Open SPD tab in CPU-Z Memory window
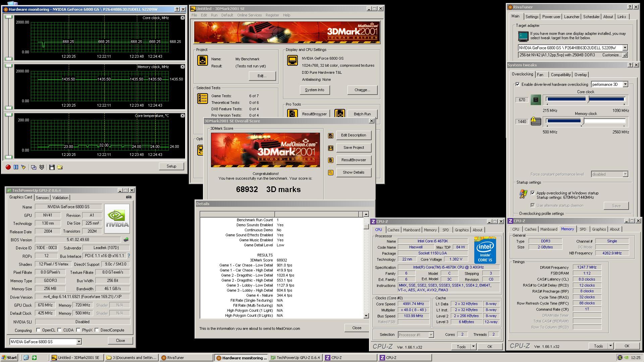Image resolution: width=644 pixels, height=362 pixels. (583, 229)
